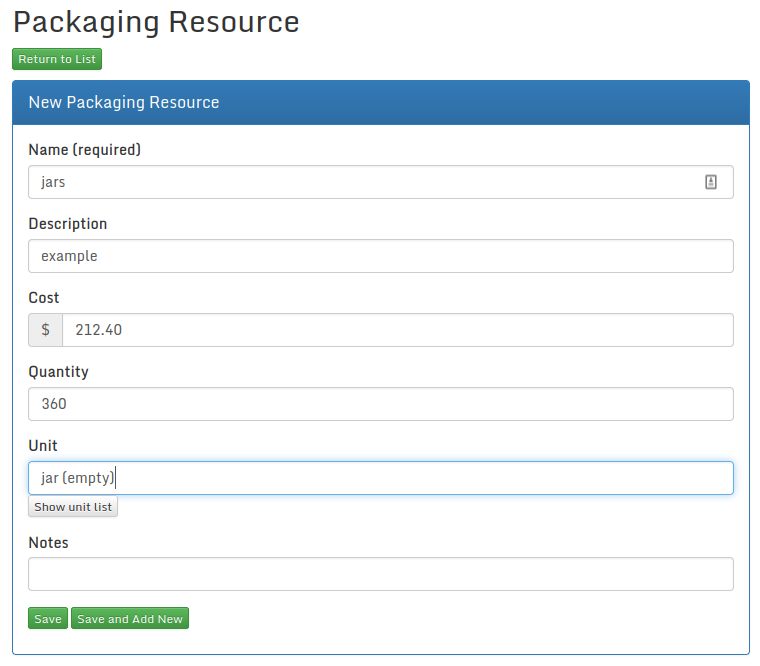Click the autofill contact icon in Name field
The image size is (760, 666).
point(711,182)
